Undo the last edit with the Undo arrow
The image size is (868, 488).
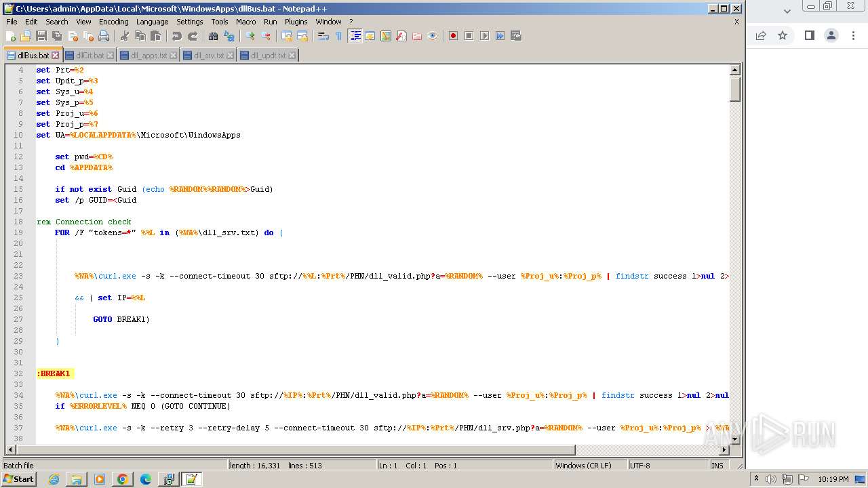[x=177, y=36]
